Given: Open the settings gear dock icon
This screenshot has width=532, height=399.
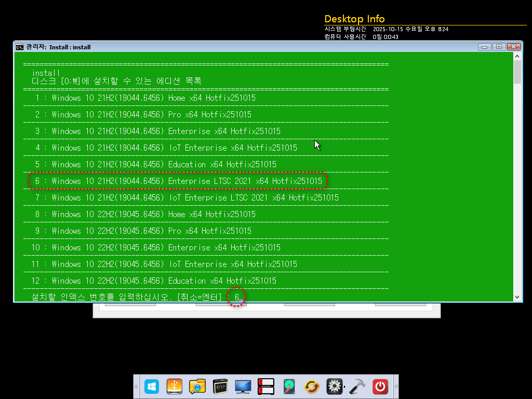Looking at the screenshot, I should click(x=334, y=387).
